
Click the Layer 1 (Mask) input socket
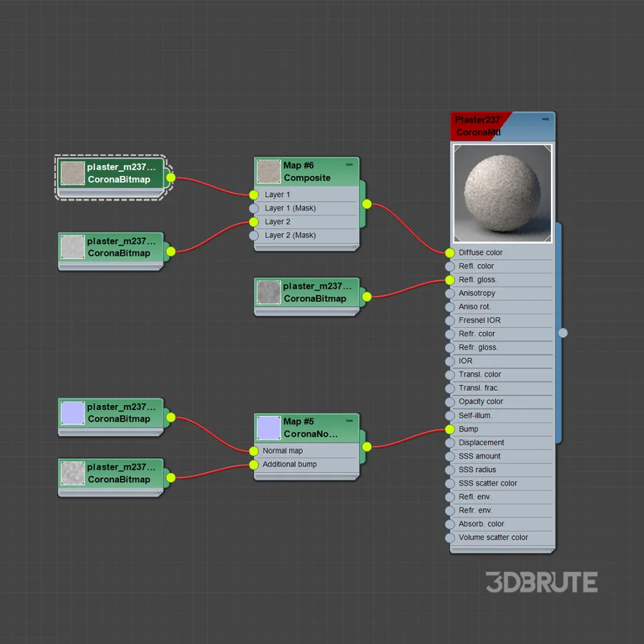click(254, 208)
